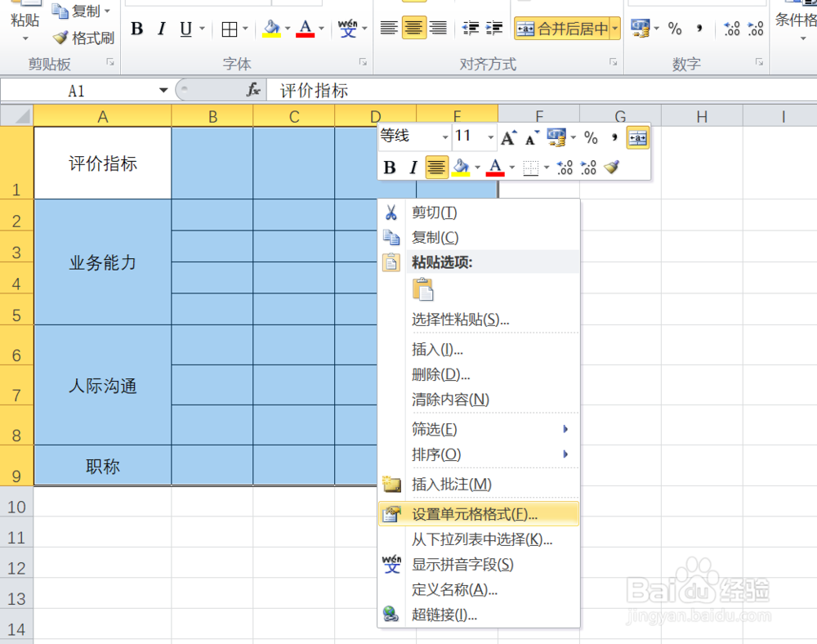The image size is (817, 644).
Task: Select 设置单元格格式(F)... in the context menu
Action: pos(478,514)
